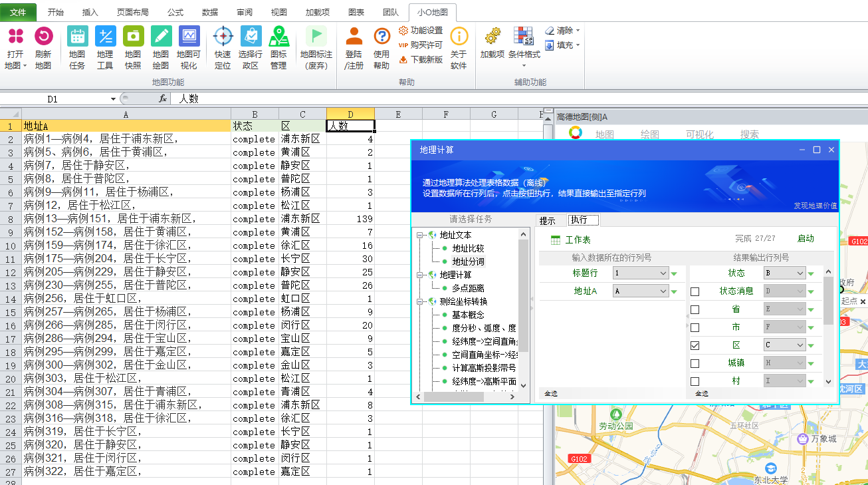The width and height of the screenshot is (868, 485).
Task: Collapse the 测绘坐标转换 tree node
Action: [x=420, y=301]
